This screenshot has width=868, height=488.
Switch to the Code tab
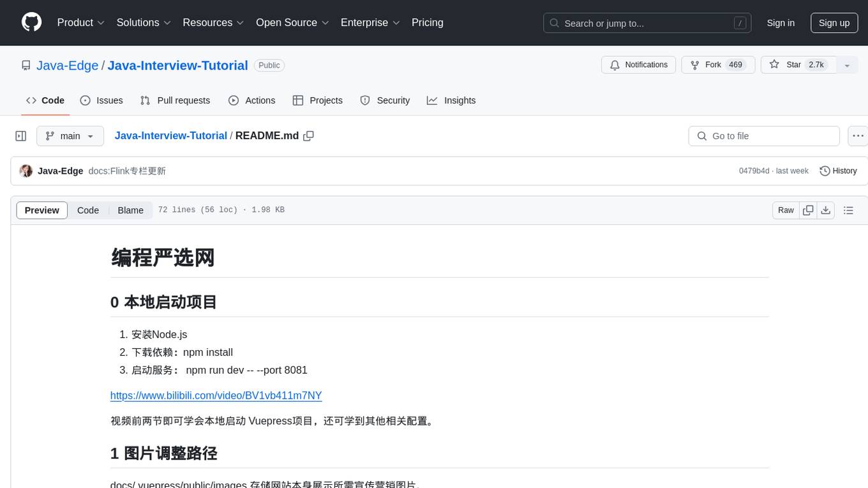pos(45,100)
